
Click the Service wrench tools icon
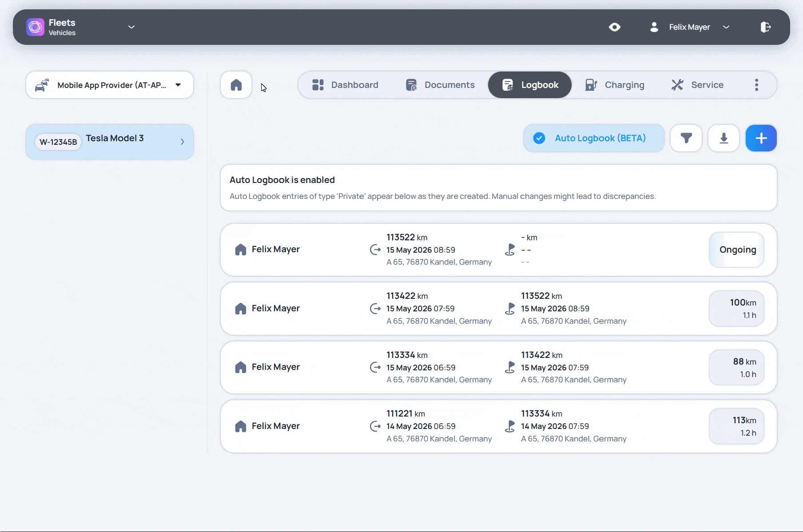[677, 85]
